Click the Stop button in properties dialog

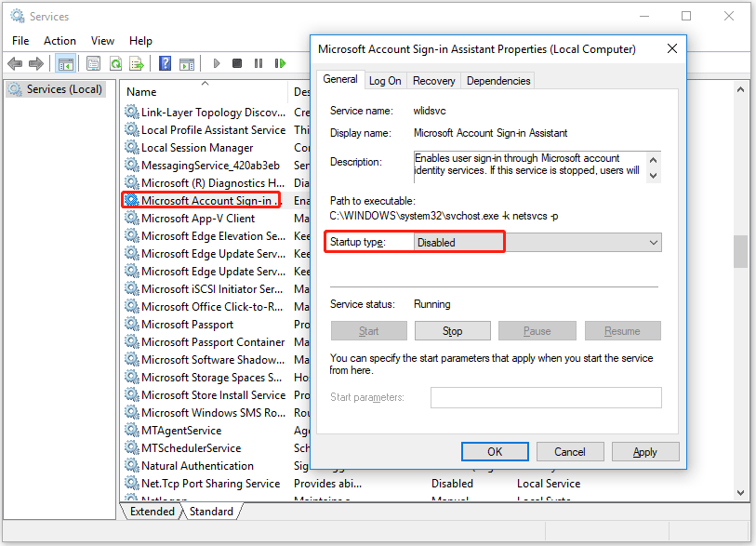pos(452,331)
